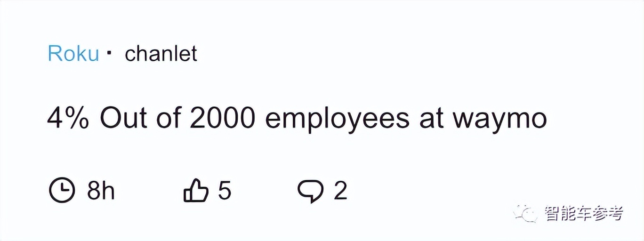
Task: Click the WeChat logo in the watermark
Action: pyautogui.click(x=525, y=214)
